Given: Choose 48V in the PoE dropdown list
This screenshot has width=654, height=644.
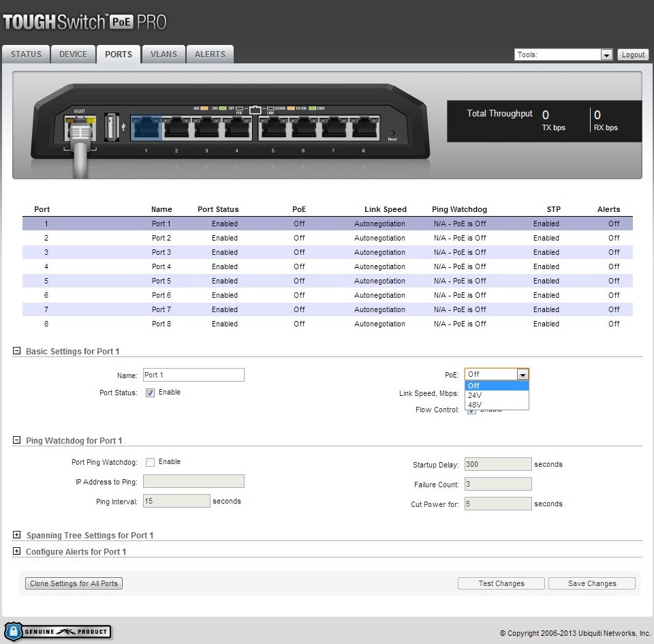Looking at the screenshot, I should [x=497, y=405].
